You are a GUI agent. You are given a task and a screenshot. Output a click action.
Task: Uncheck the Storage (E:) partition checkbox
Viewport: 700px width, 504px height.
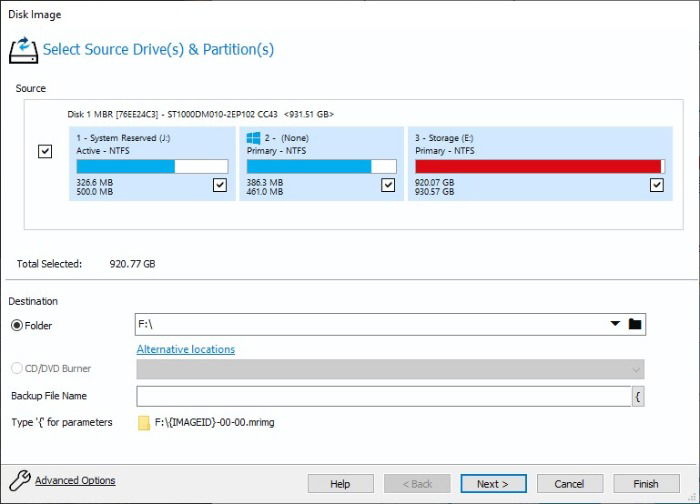pos(656,185)
